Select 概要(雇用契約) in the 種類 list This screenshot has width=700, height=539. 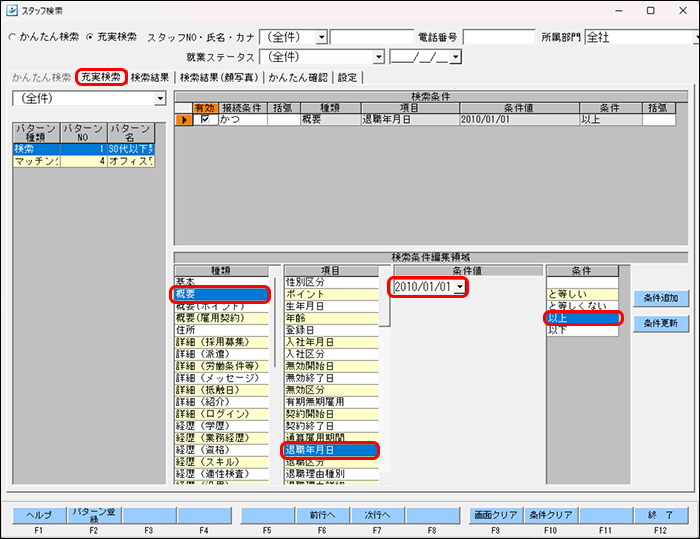coord(222,318)
